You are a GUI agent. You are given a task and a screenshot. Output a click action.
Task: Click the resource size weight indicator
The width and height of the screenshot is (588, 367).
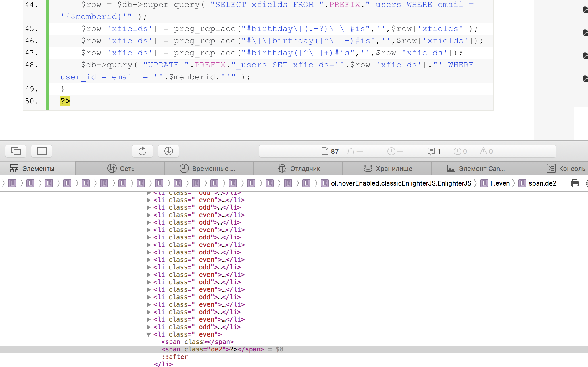tap(355, 151)
